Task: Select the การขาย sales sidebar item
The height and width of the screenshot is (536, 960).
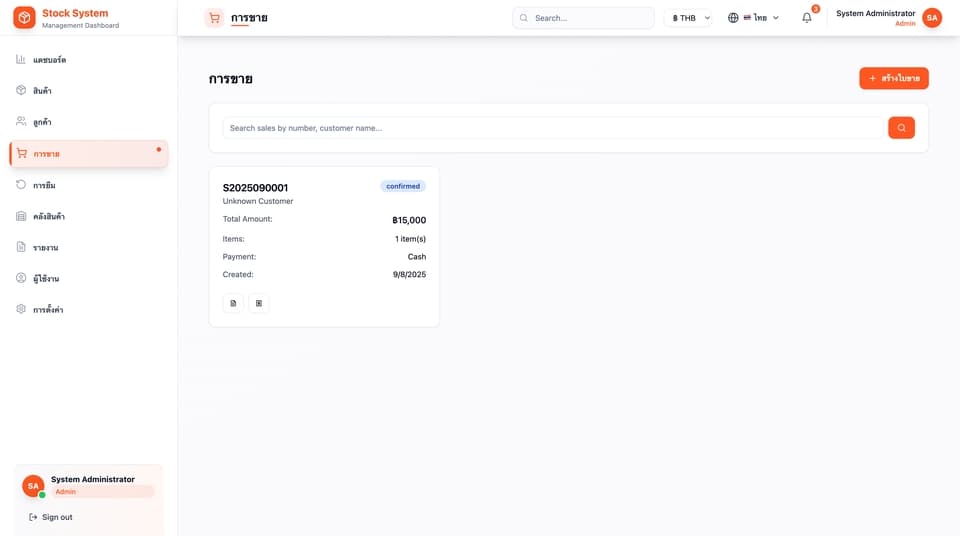Action: pos(89,153)
